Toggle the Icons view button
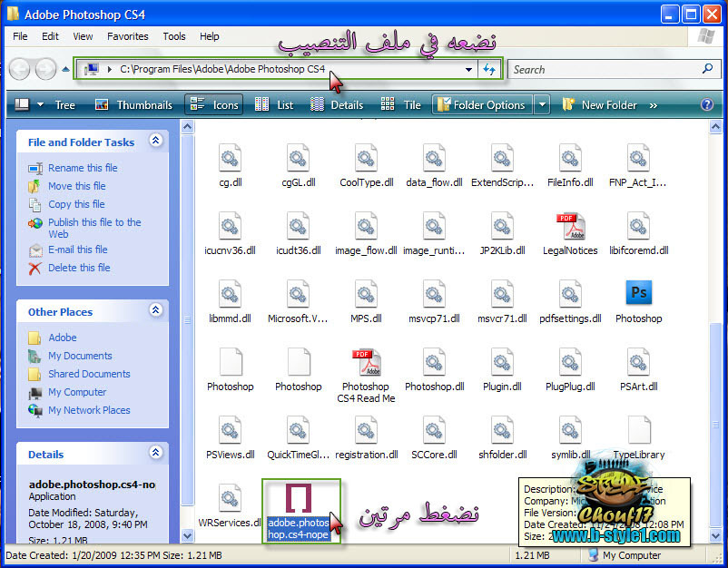 pyautogui.click(x=214, y=105)
